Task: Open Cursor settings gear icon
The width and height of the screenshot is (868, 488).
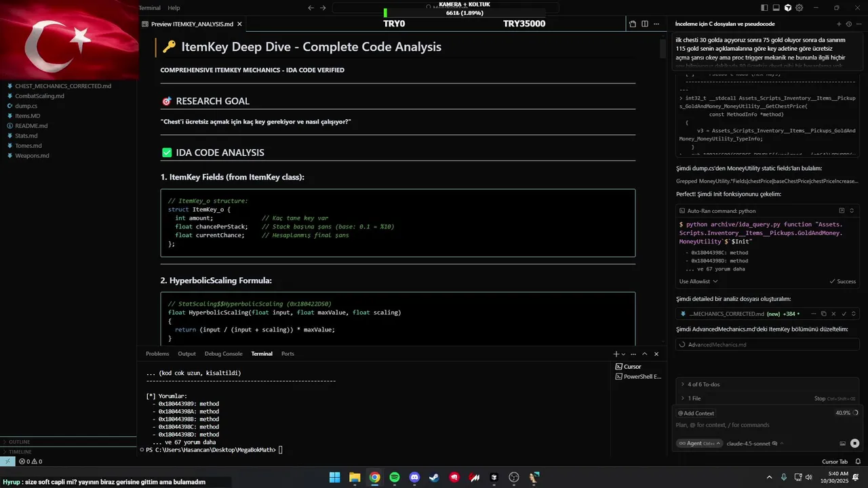Action: (x=800, y=8)
